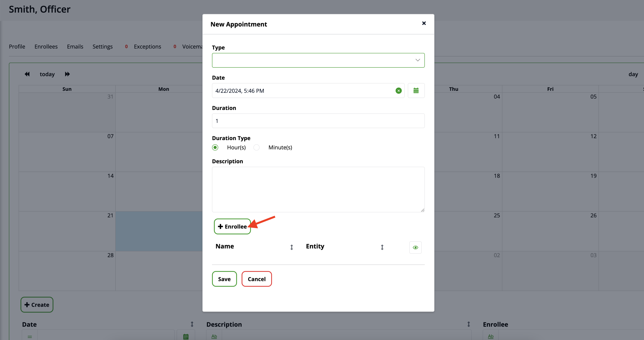Click into the Description text area
The width and height of the screenshot is (644, 340).
coord(318,189)
